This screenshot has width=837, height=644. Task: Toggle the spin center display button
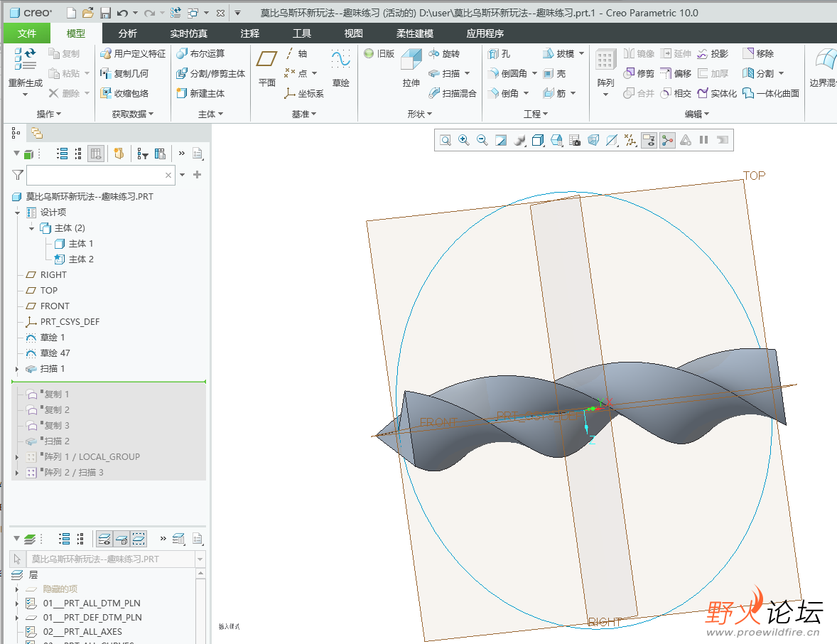click(667, 141)
